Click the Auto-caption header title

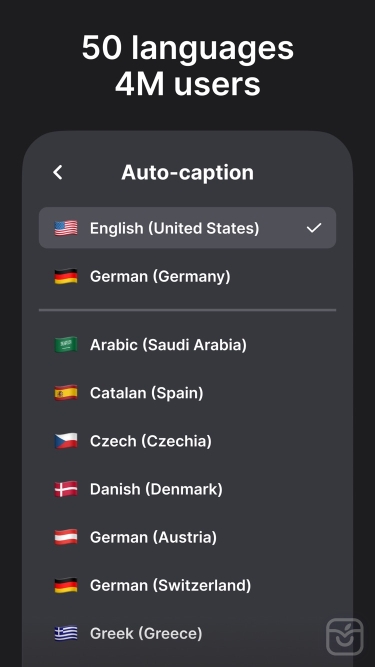(188, 172)
